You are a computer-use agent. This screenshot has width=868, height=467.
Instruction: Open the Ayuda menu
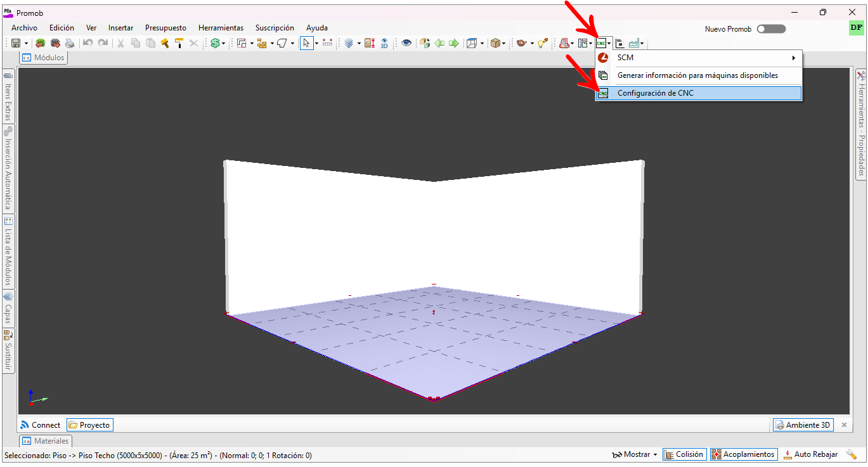click(x=317, y=28)
